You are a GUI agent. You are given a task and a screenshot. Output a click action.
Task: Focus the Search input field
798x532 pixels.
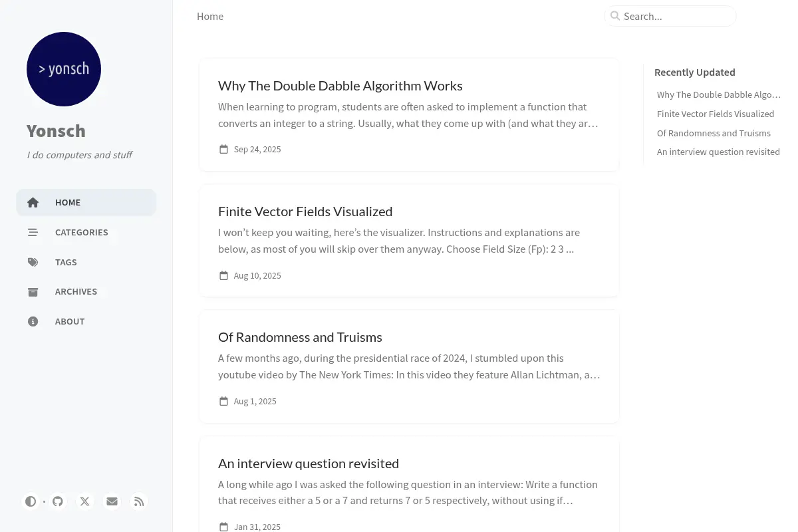[670, 16]
